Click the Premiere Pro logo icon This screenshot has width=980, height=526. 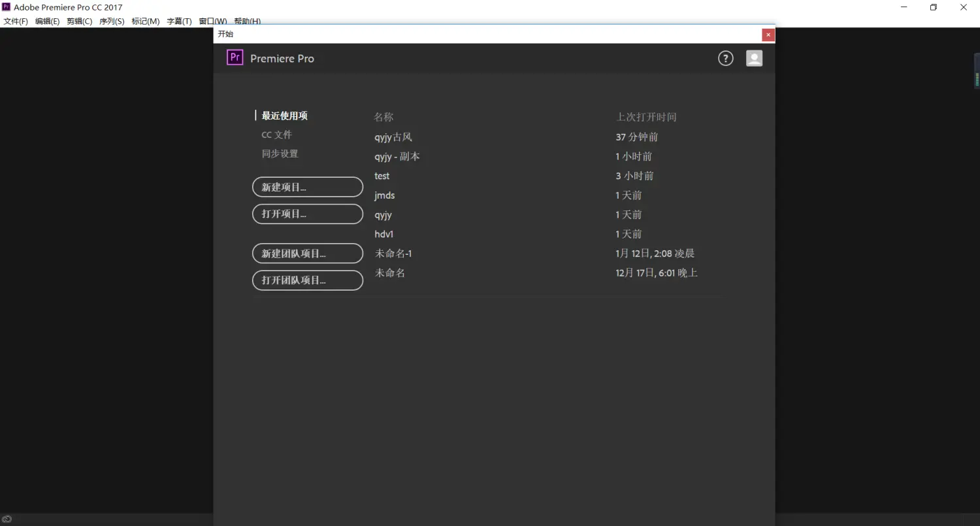[x=235, y=58]
